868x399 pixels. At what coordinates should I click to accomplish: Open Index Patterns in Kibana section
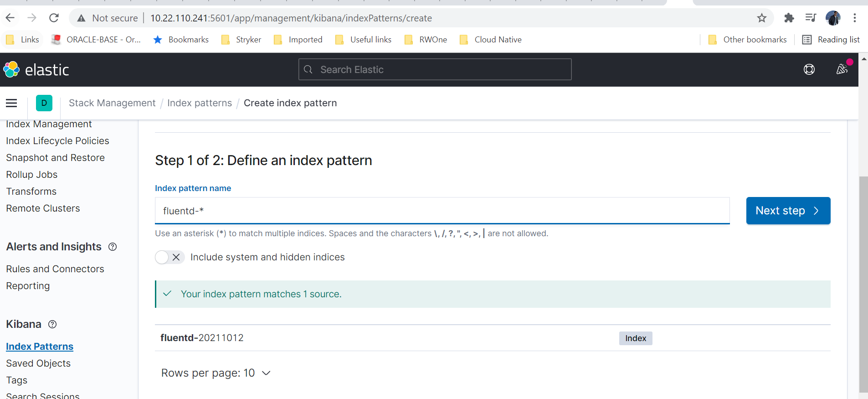coord(40,347)
